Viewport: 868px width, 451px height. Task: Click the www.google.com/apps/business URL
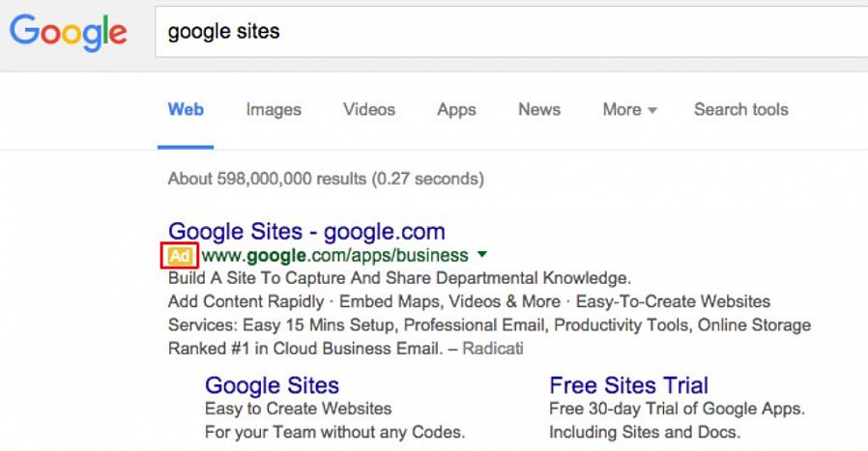click(334, 256)
